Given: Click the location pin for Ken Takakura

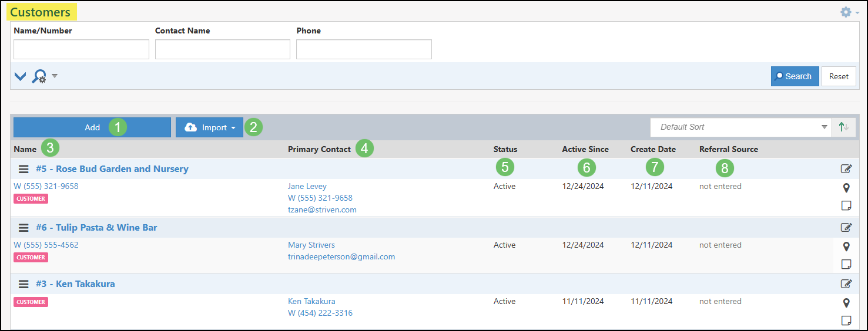Looking at the screenshot, I should point(846,303).
